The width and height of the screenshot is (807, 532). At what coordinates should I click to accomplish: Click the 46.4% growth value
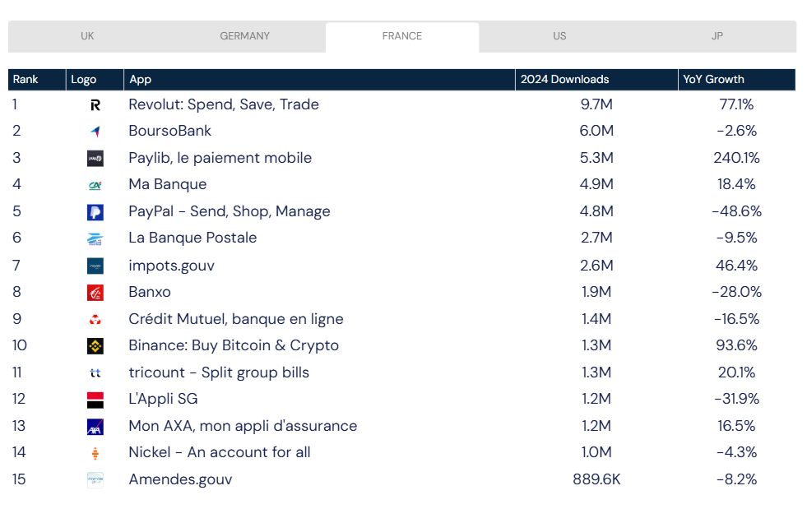coord(736,266)
